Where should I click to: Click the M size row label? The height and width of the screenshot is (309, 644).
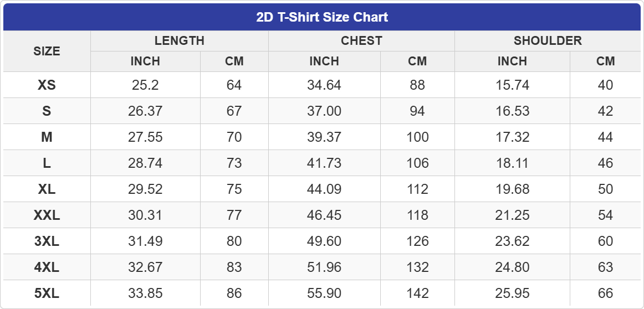tap(47, 137)
